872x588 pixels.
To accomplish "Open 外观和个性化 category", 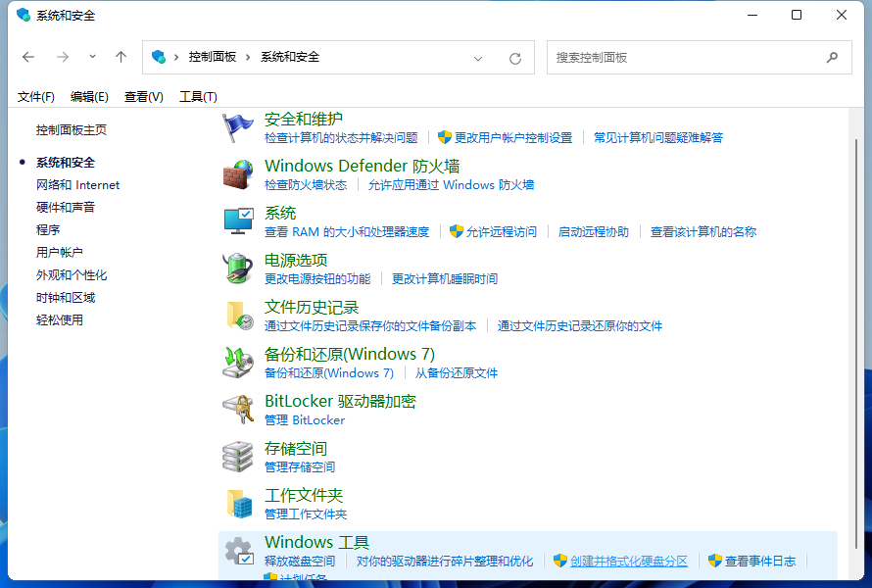I will click(x=72, y=274).
